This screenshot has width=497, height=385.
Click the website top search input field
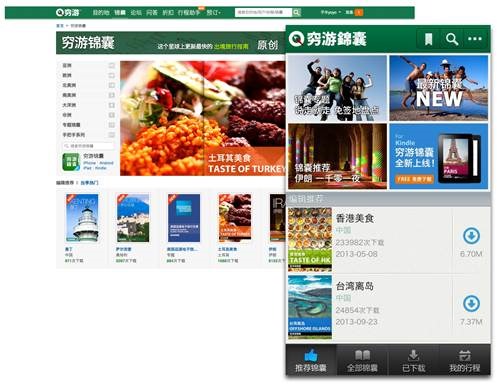(263, 12)
